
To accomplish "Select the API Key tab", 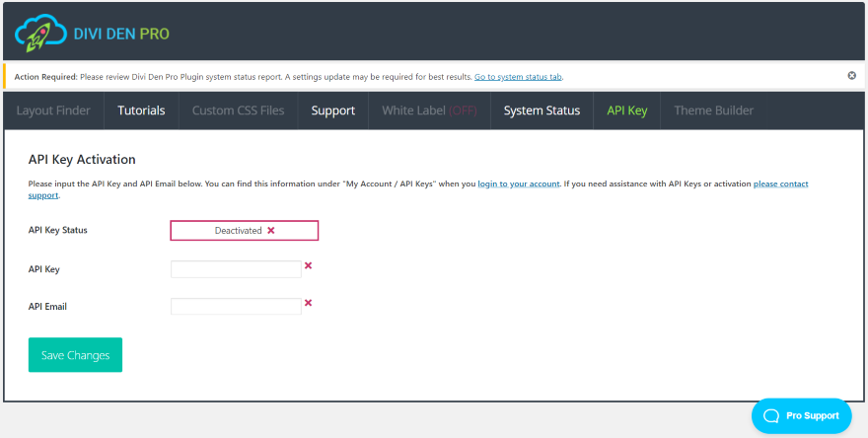I will pos(626,110).
